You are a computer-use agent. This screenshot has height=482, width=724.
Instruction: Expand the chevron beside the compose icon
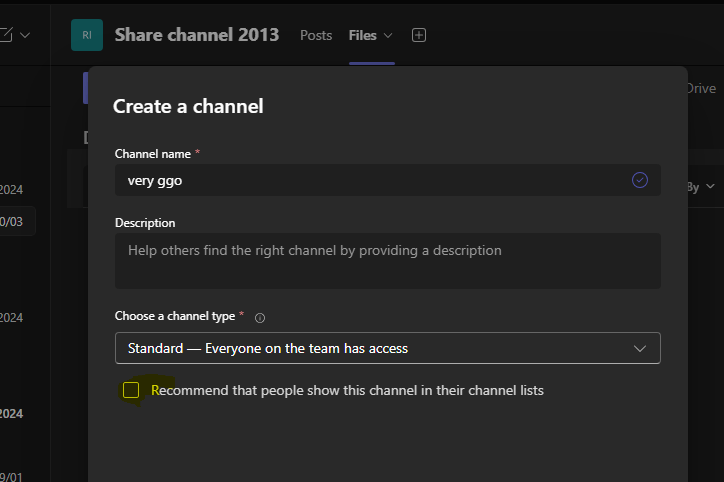(25, 35)
